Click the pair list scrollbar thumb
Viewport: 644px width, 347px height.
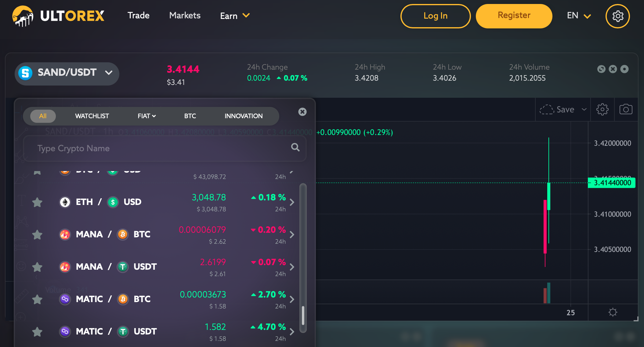303,315
